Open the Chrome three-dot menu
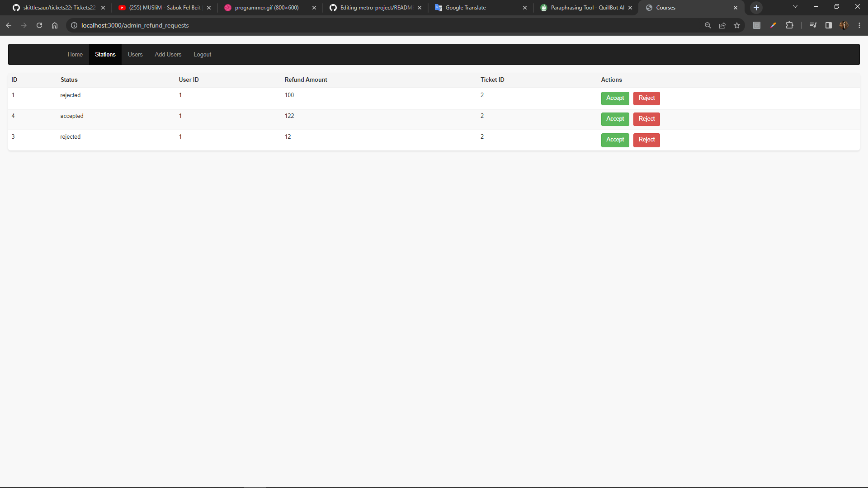868x488 pixels. (x=859, y=25)
